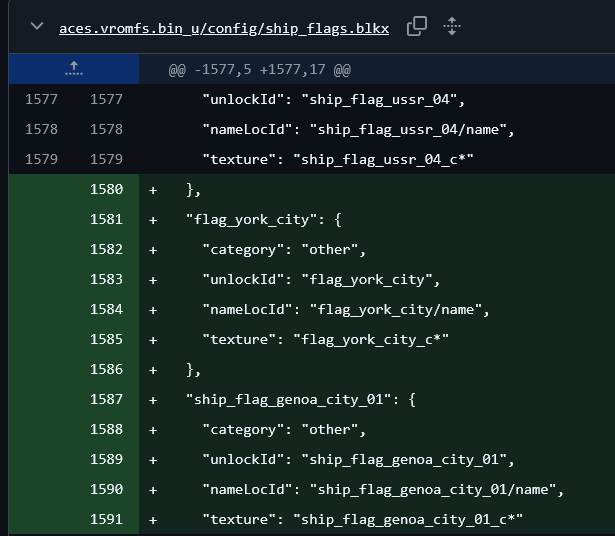Click the plus marker on line 1582
The height and width of the screenshot is (536, 615).
click(x=153, y=250)
